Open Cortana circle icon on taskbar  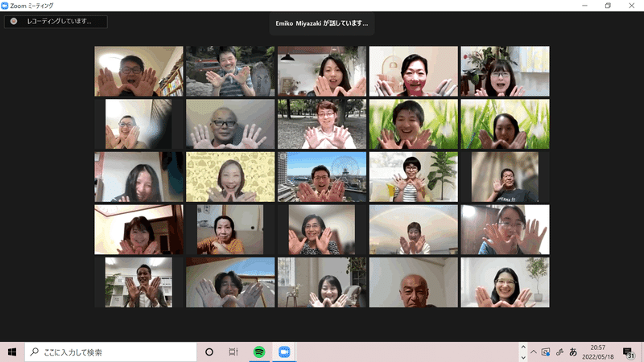(x=209, y=352)
